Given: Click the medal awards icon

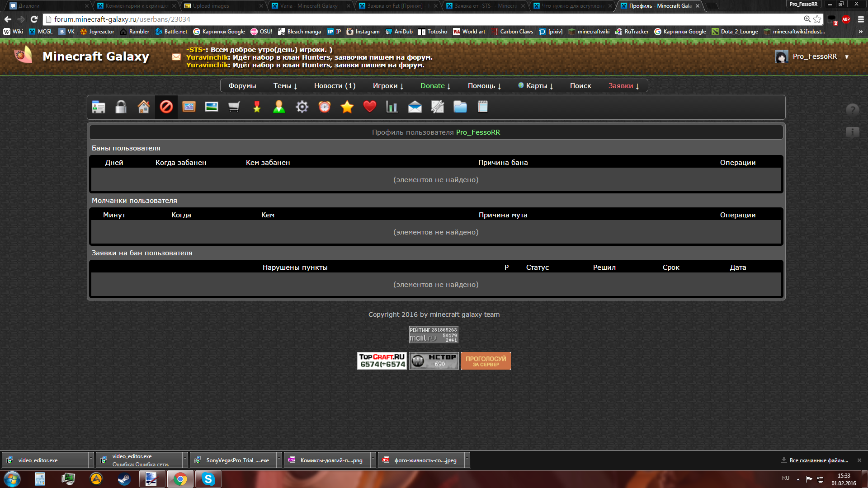Looking at the screenshot, I should click(256, 107).
